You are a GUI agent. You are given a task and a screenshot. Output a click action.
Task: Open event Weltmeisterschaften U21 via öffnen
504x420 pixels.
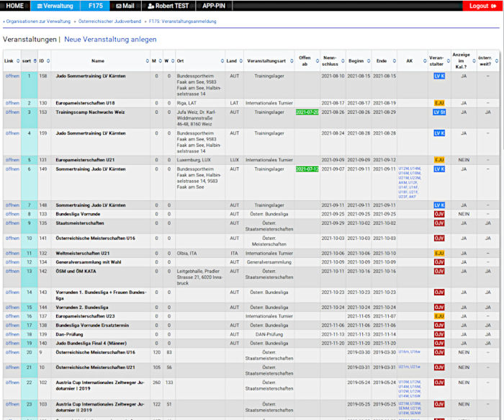click(x=12, y=254)
